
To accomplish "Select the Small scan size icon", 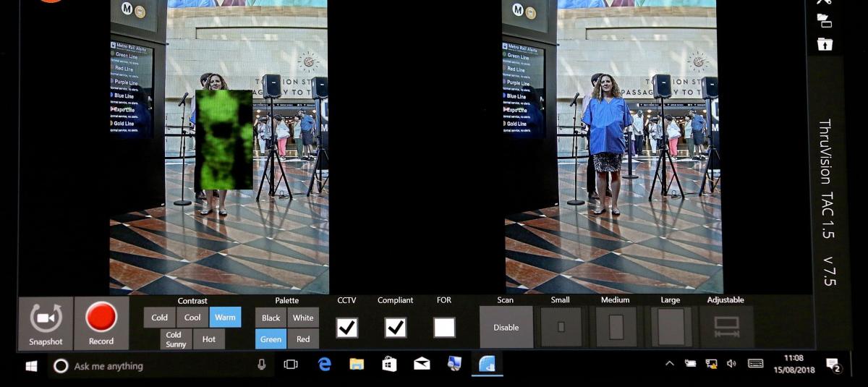I will pos(561,326).
